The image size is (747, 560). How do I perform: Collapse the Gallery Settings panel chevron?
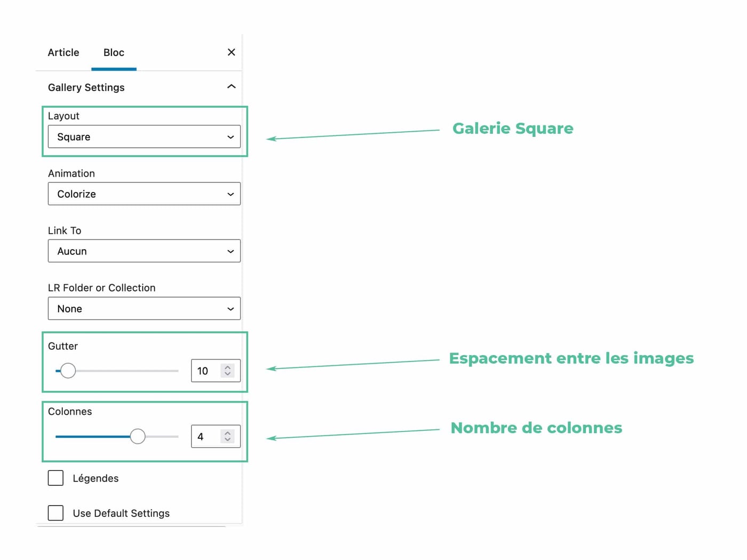(231, 86)
